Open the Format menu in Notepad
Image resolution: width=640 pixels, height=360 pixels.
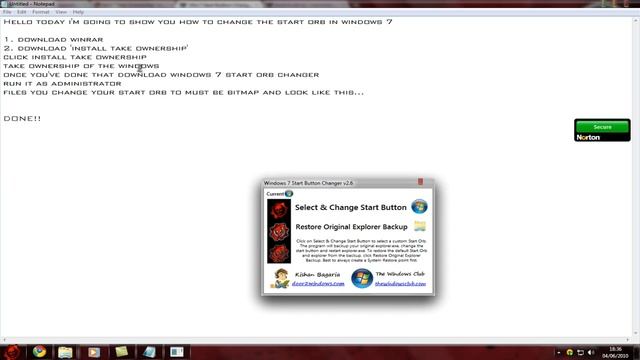(41, 12)
